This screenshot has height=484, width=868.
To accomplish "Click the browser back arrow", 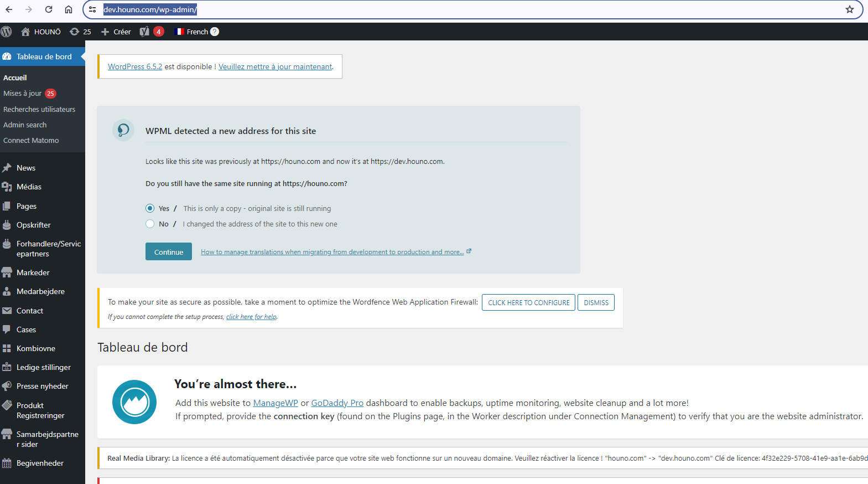I will pos(9,9).
